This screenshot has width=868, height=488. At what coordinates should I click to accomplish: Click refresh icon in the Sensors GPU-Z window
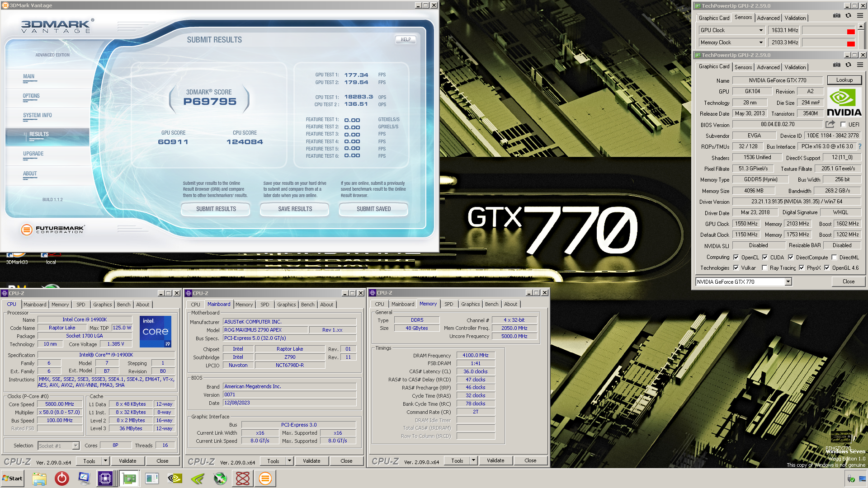click(x=849, y=16)
